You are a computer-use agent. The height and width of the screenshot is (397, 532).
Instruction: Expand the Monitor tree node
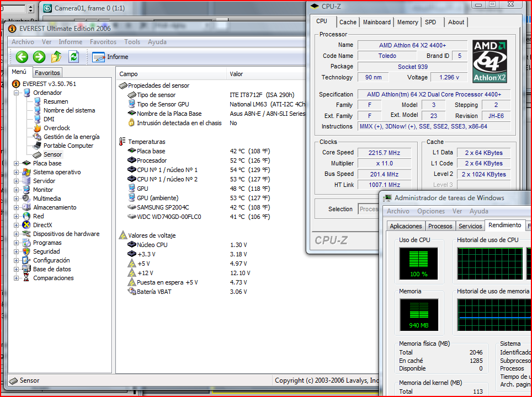(16, 190)
